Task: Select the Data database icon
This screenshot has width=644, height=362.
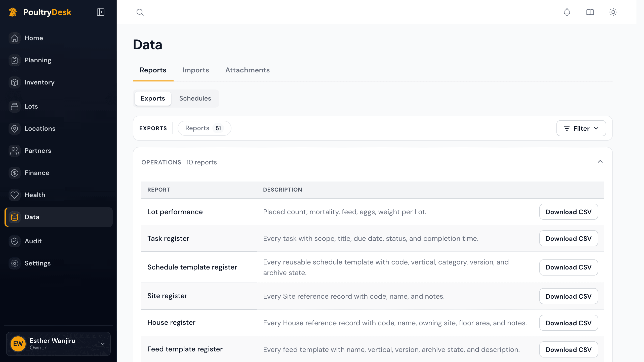Action: click(15, 217)
